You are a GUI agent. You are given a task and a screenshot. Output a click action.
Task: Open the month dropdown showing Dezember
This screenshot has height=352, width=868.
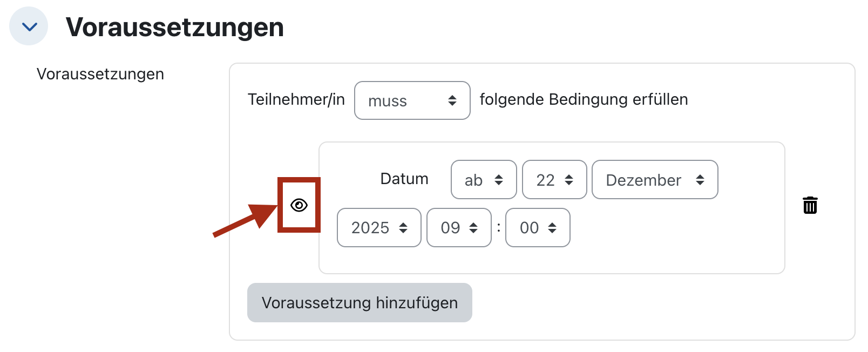654,180
